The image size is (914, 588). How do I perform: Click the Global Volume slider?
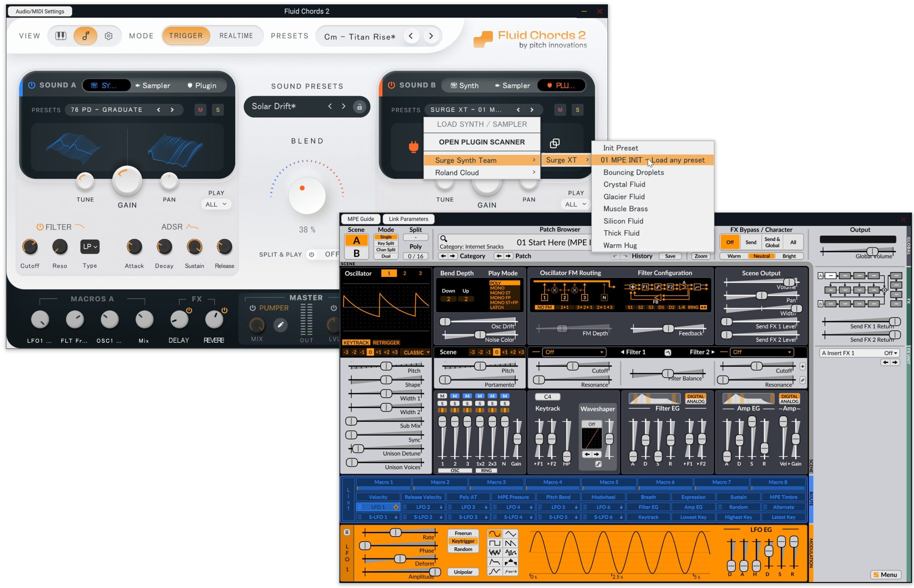coord(872,252)
